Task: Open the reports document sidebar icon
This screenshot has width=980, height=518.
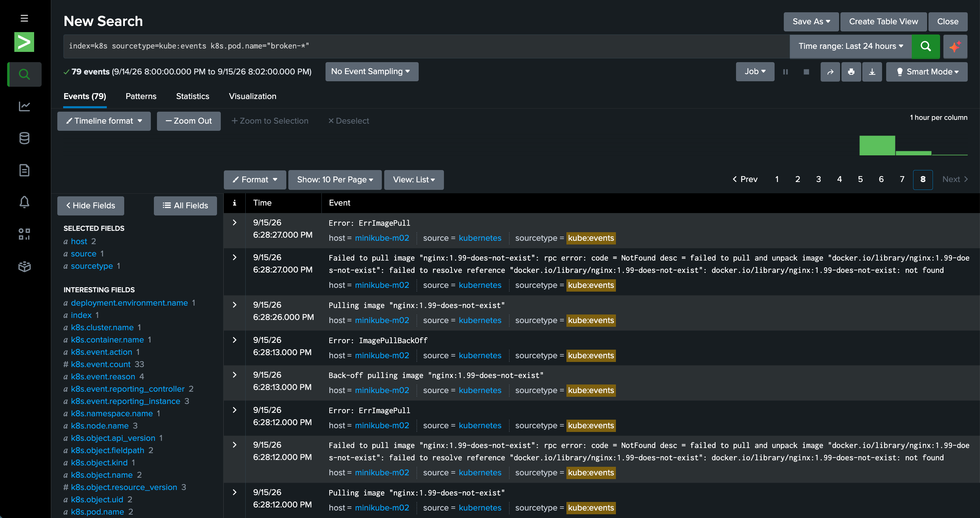Action: (x=24, y=170)
